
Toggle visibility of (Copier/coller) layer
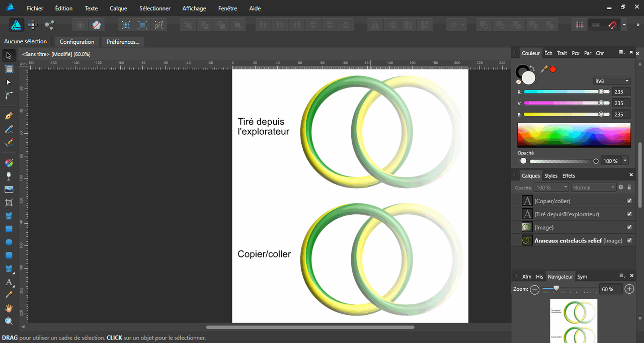[629, 201]
